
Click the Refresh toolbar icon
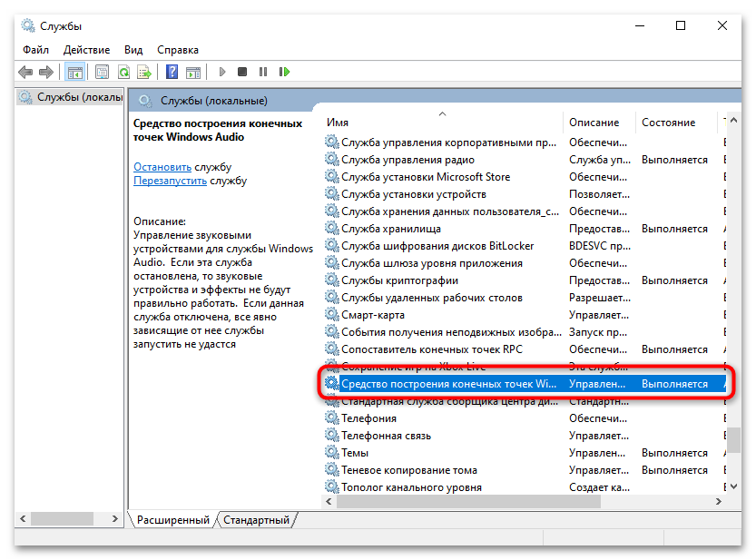tap(124, 72)
